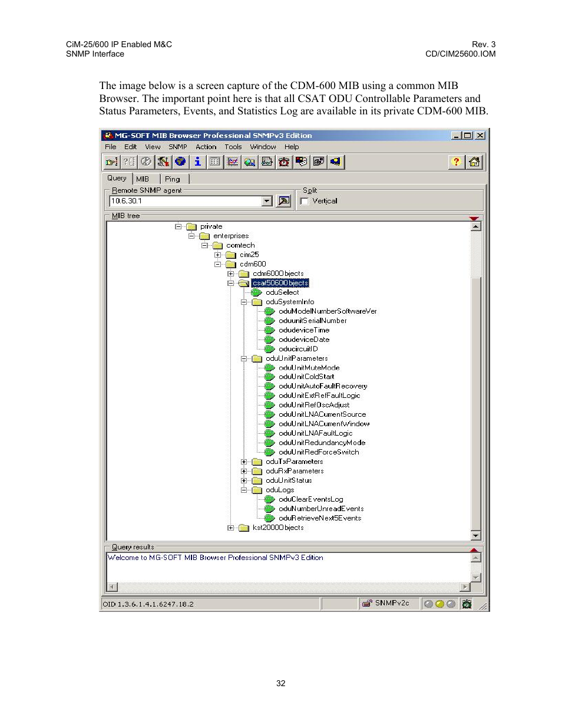Expand the kst2000Objects node
Image resolution: width=562 pixels, height=728 pixels.
230,528
